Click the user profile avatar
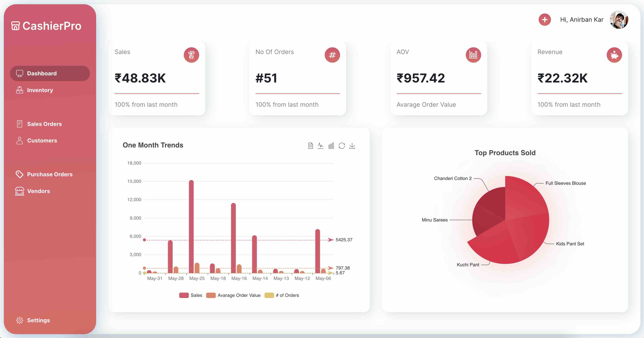The height and width of the screenshot is (338, 644). click(x=619, y=20)
